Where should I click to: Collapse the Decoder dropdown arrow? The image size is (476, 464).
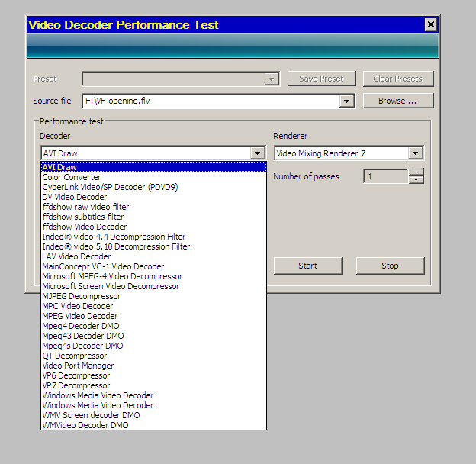click(257, 153)
